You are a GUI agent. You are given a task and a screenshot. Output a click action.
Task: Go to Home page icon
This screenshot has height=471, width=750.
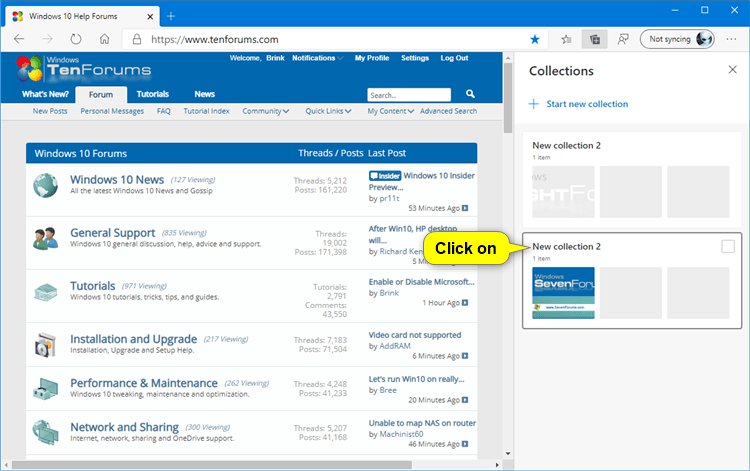tap(104, 39)
